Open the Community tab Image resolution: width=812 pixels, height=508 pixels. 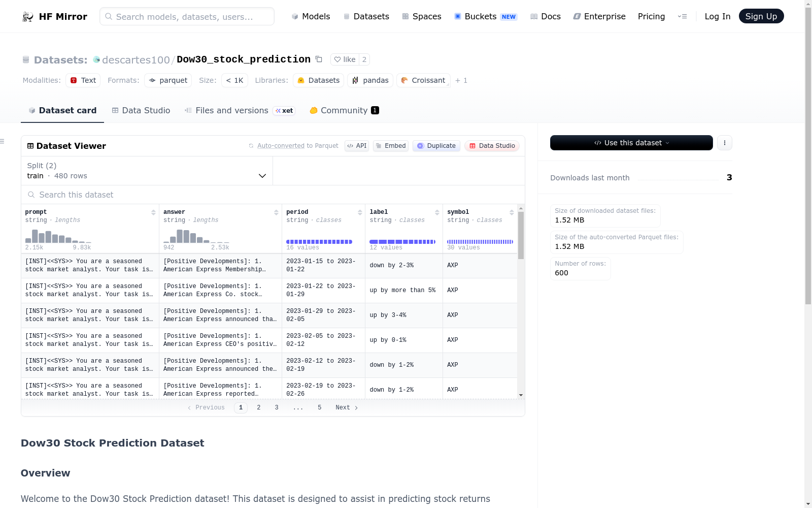[344, 110]
